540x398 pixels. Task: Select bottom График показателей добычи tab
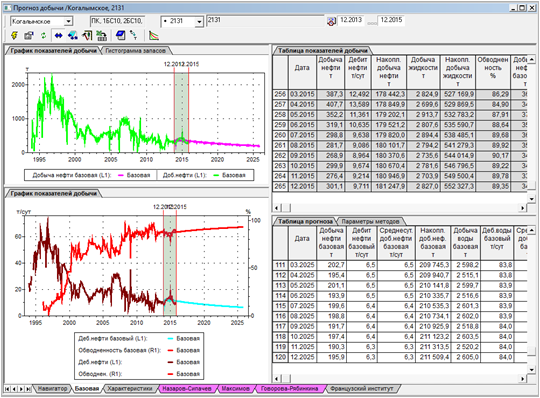click(53, 193)
